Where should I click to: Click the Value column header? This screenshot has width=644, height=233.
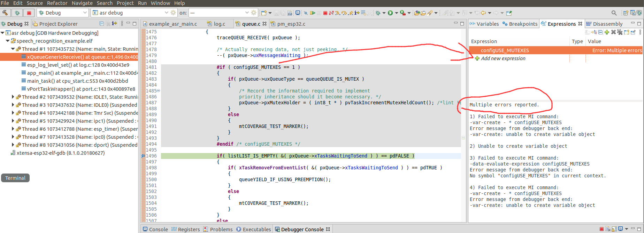[594, 41]
